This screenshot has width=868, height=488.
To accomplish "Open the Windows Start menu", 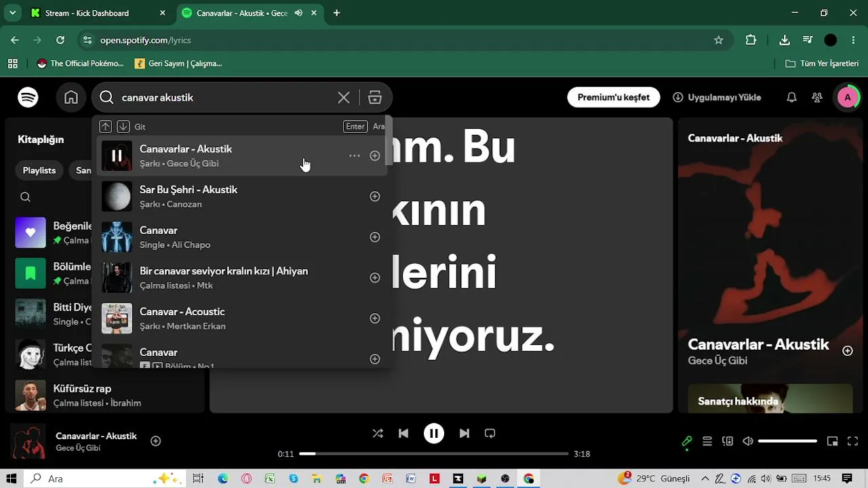I will point(12,479).
